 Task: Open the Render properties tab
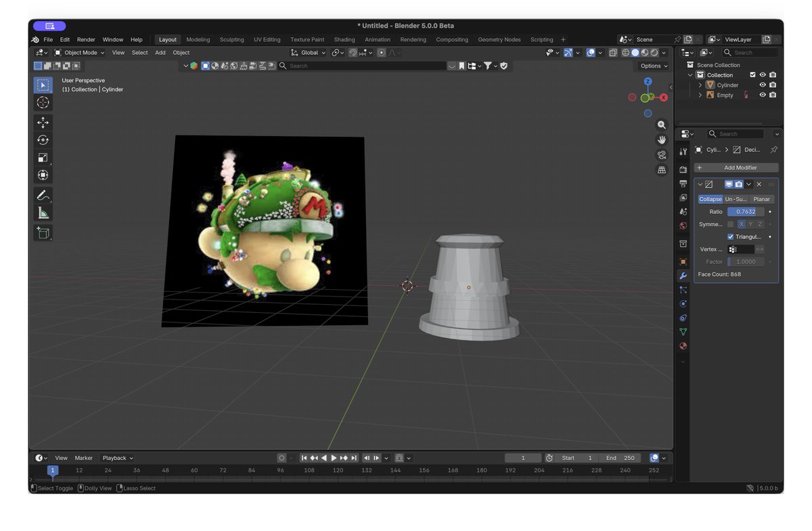pyautogui.click(x=683, y=169)
